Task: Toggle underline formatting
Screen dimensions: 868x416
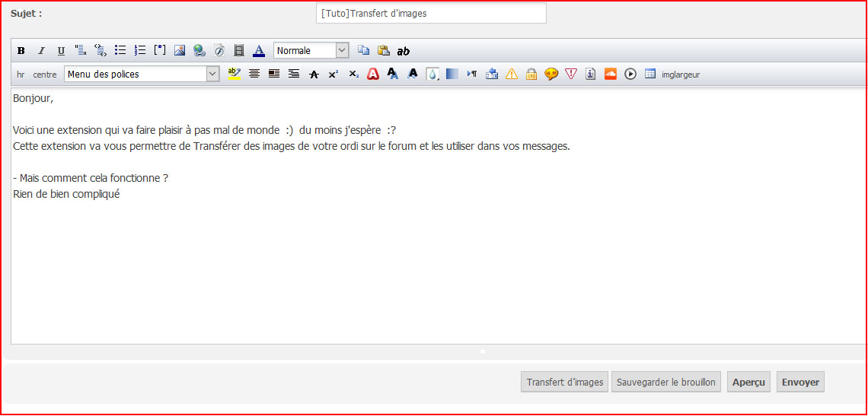Action: pyautogui.click(x=61, y=51)
